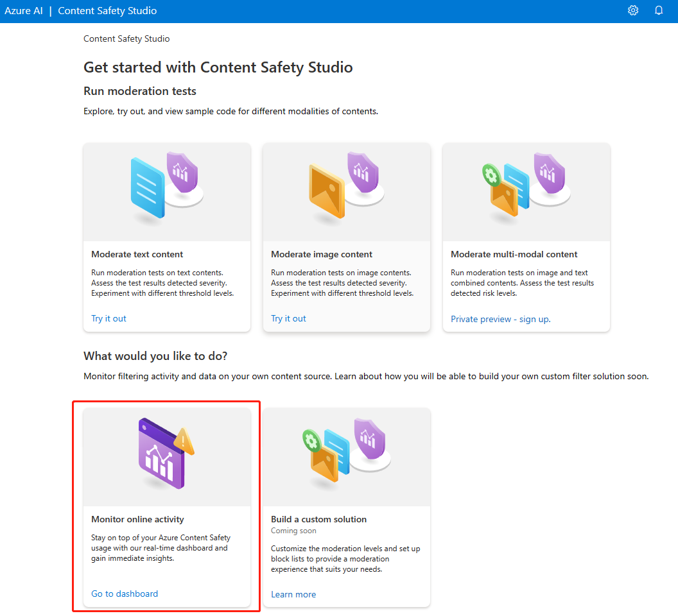Click Try it out under Moderate text content
Viewport: 678px width, 616px height.
click(x=109, y=318)
